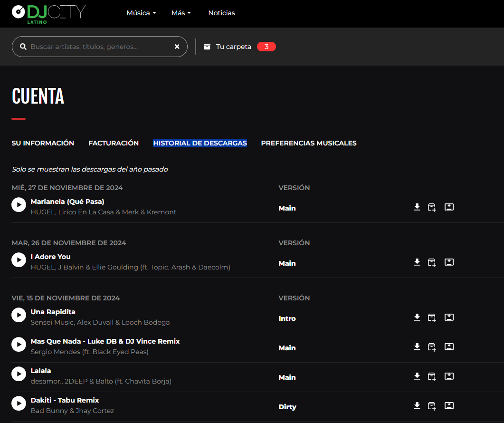Viewport: 504px width, 423px height.
Task: Click the search magnifier icon
Action: (23, 47)
